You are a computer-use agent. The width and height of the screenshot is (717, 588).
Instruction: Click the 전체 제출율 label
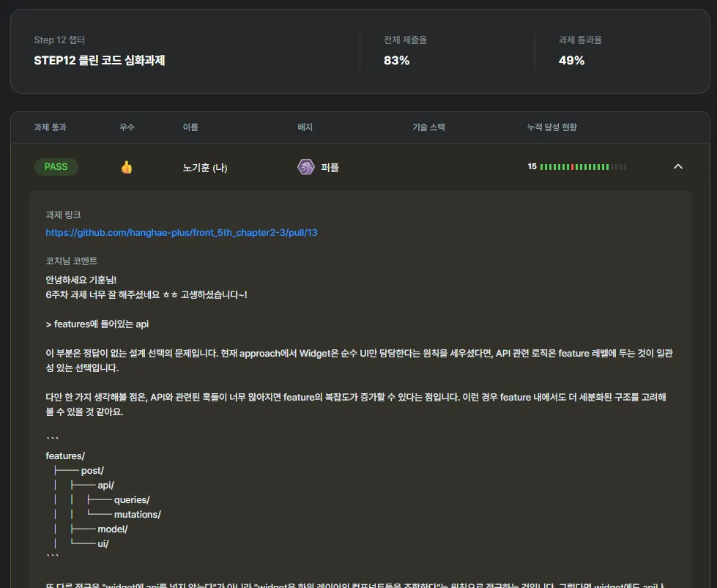405,40
